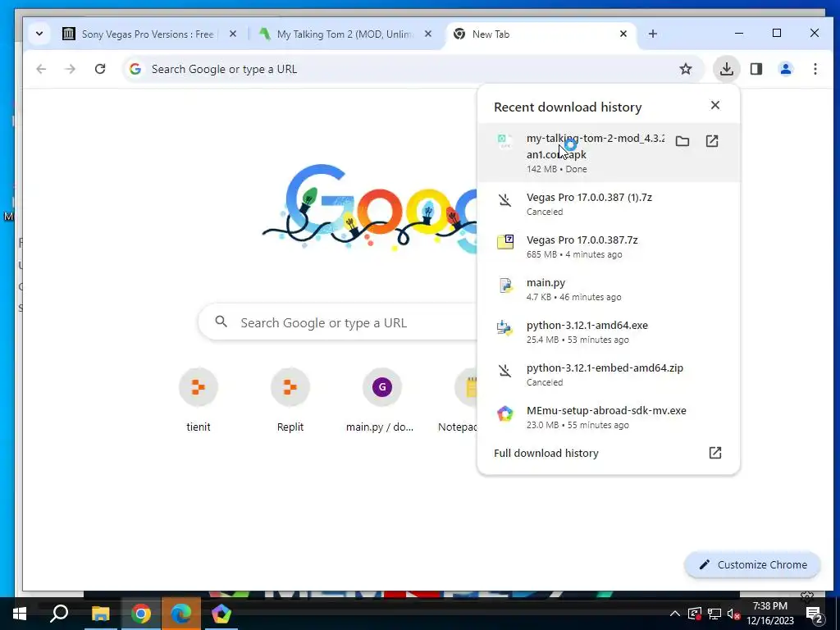840x630 pixels.
Task: Click the MEmu-setup-abroad-sdk-mv.exe icon
Action: [x=505, y=413]
